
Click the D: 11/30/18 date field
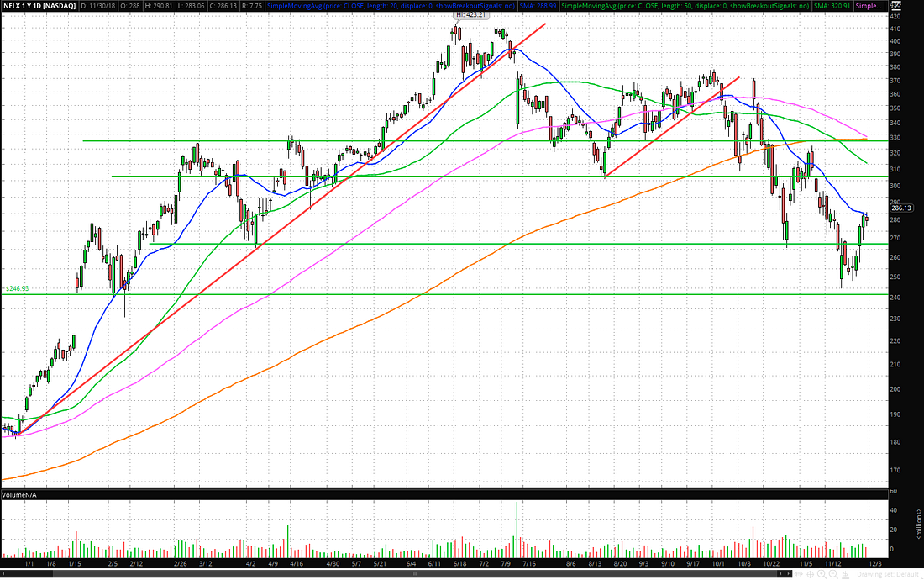(x=97, y=5)
